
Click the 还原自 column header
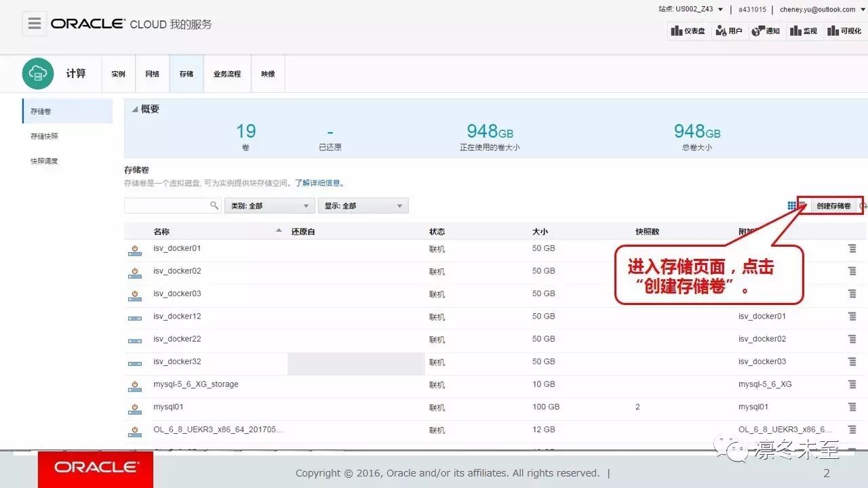pos(303,232)
